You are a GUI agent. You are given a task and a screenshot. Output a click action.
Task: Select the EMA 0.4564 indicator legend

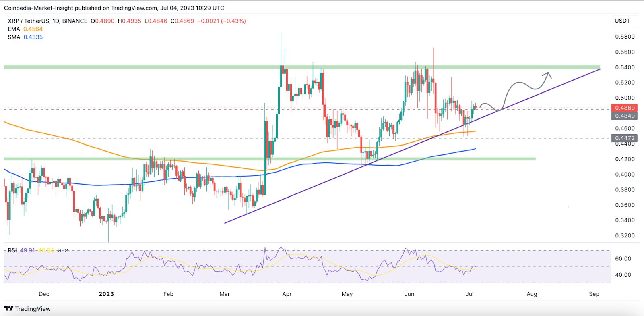point(25,29)
